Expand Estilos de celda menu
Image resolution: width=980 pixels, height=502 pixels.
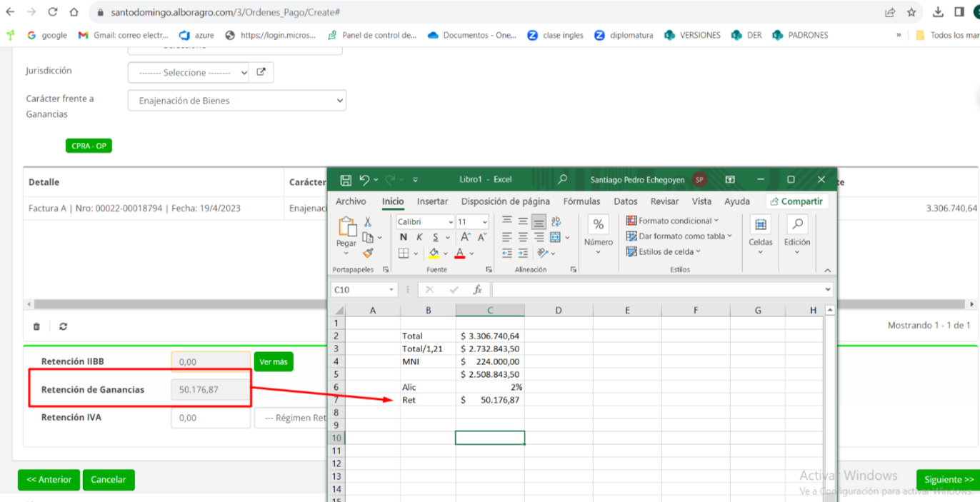[664, 251]
